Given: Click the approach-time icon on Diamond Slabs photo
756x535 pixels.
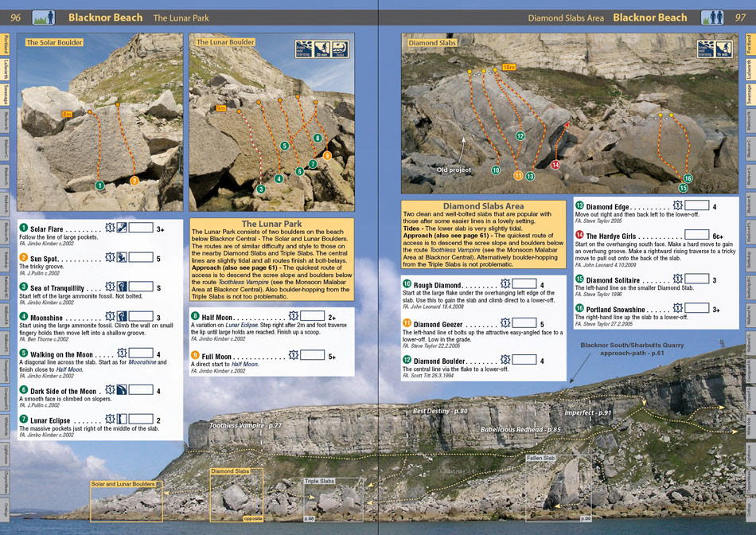Looking at the screenshot, I should point(723,49).
